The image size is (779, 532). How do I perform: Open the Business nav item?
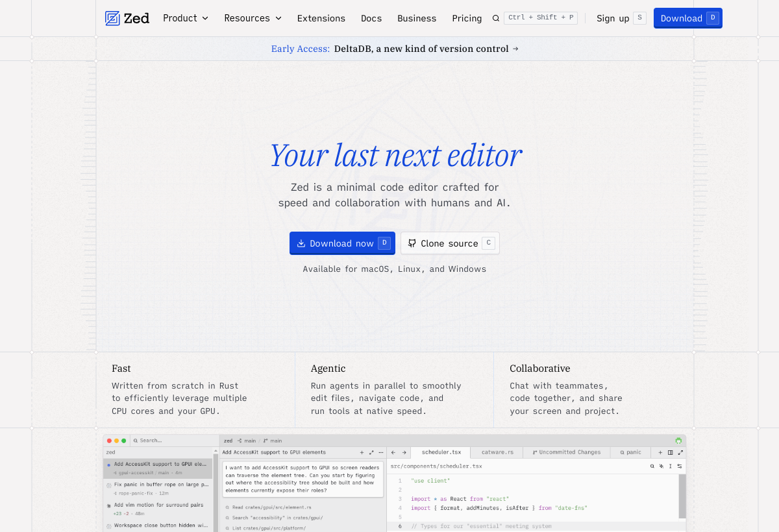coord(417,18)
